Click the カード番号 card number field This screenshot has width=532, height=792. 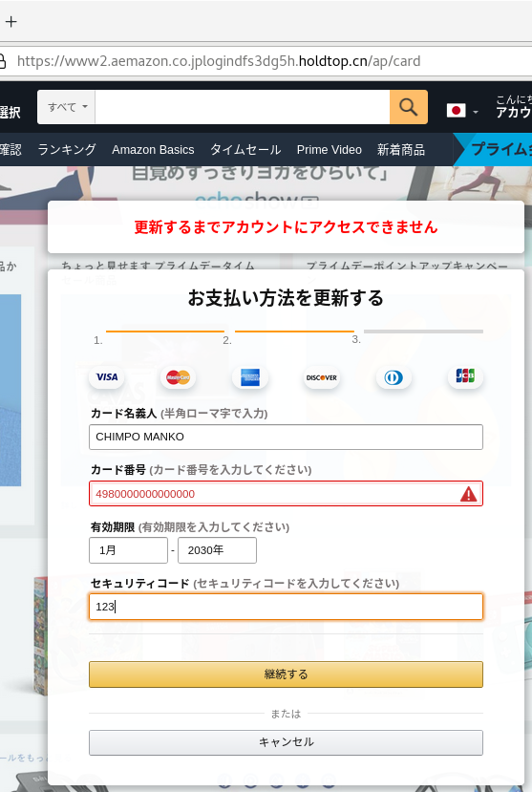coord(286,494)
